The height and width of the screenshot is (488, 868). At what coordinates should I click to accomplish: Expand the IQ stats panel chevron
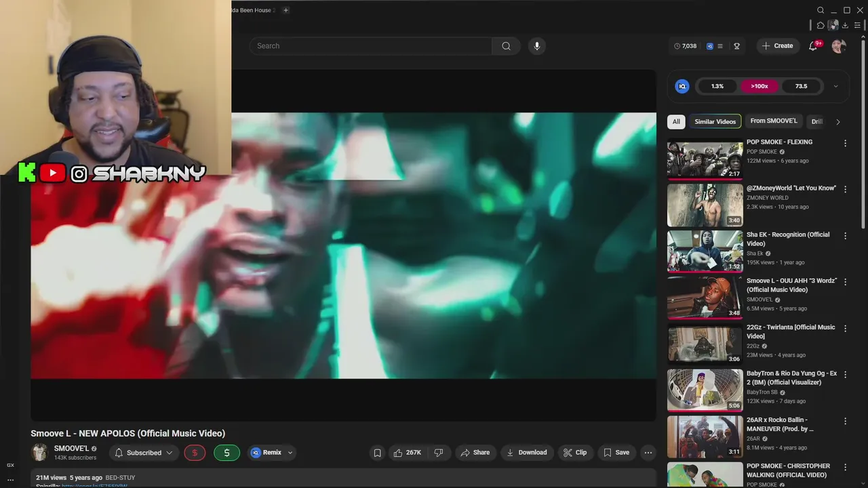[835, 86]
